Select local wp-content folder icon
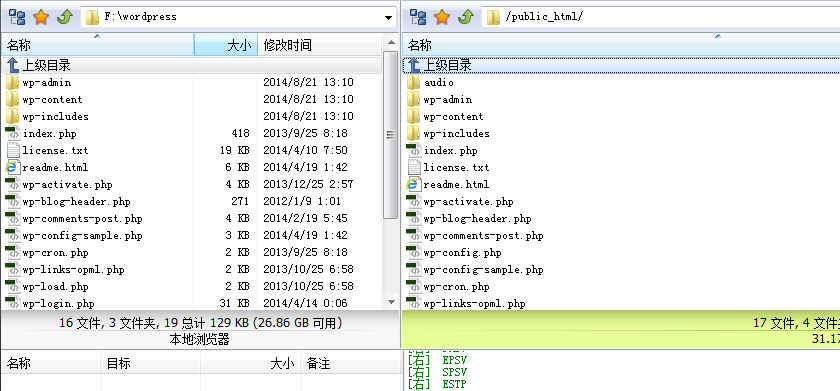 click(x=12, y=100)
